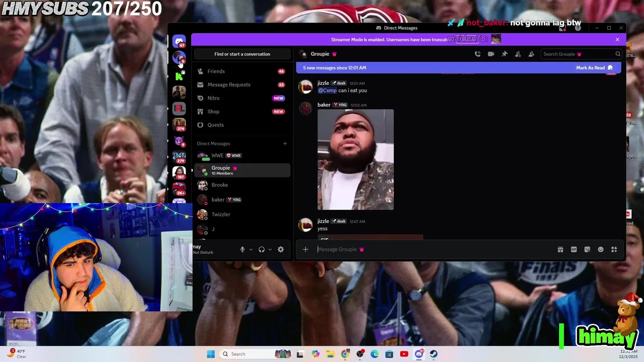Click the plus attachment button

[x=305, y=249]
